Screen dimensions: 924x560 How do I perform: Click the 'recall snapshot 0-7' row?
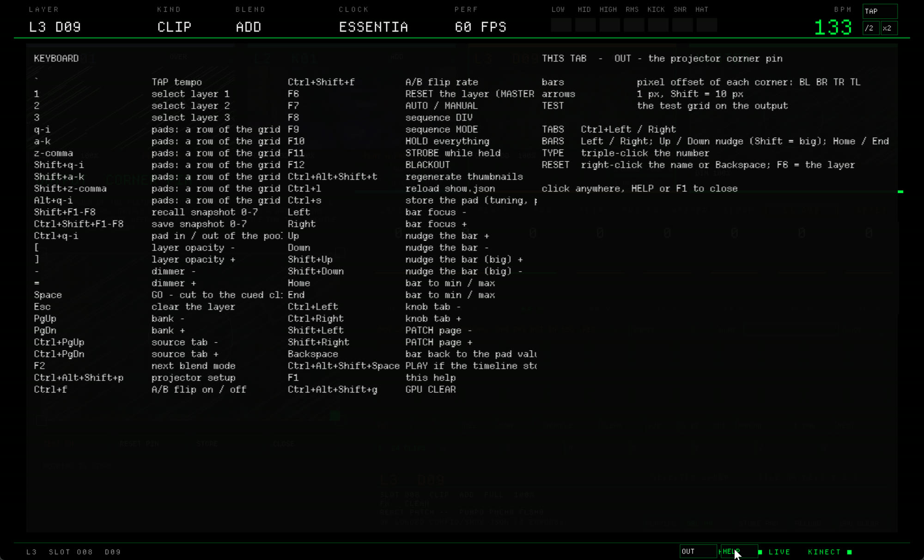pos(205,212)
